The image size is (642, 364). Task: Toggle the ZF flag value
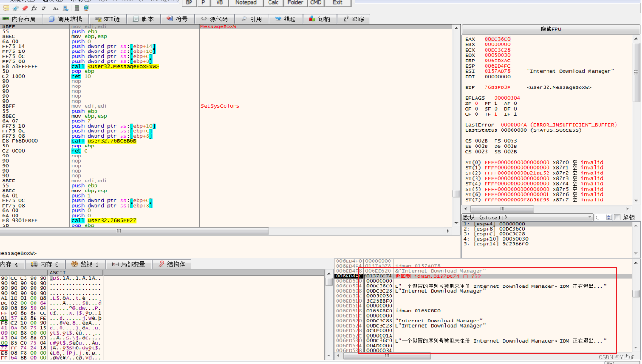pos(476,104)
